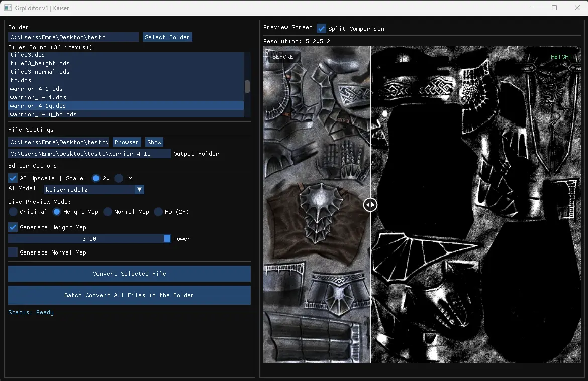588x381 pixels.
Task: Select Original live preview mode
Action: (13, 212)
